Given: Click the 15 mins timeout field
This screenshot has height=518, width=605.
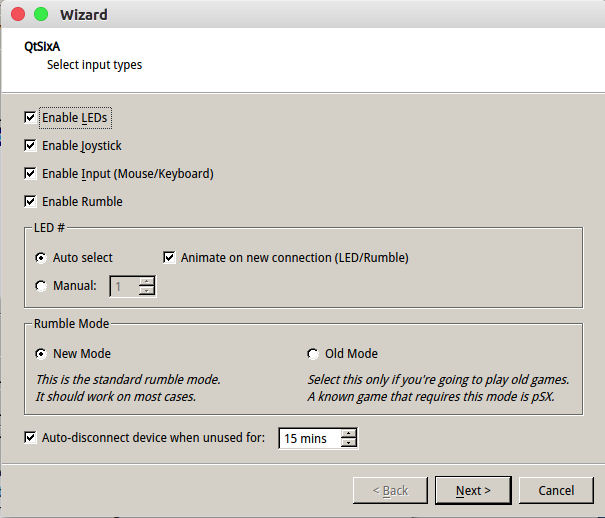Looking at the screenshot, I should pos(310,439).
